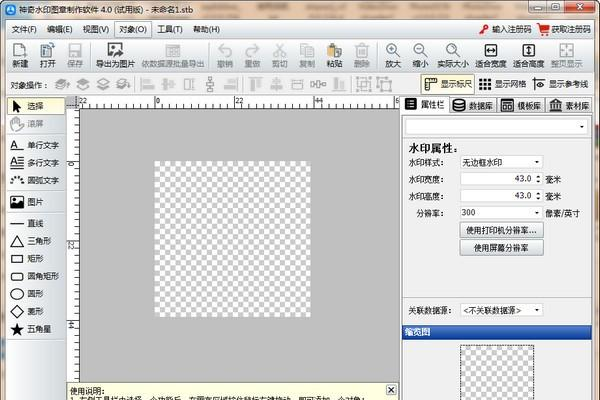Click the 水印宽度 spinner arrows
The height and width of the screenshot is (400, 600).
click(538, 179)
